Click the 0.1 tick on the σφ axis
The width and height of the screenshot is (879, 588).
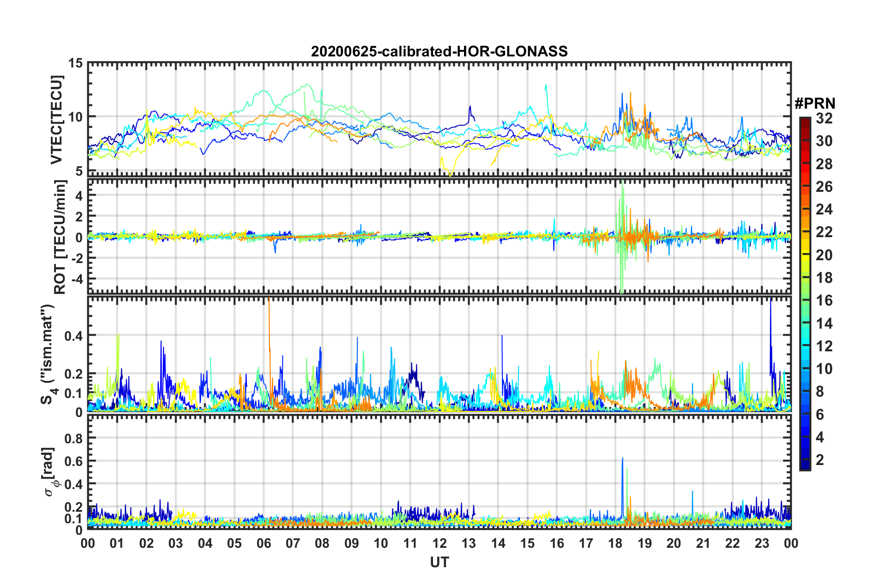coord(74,519)
